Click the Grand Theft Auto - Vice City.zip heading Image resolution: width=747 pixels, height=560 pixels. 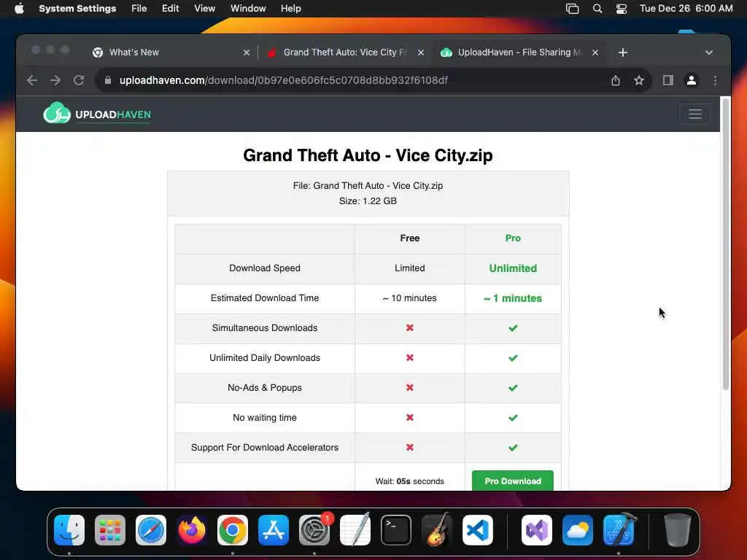pos(368,155)
